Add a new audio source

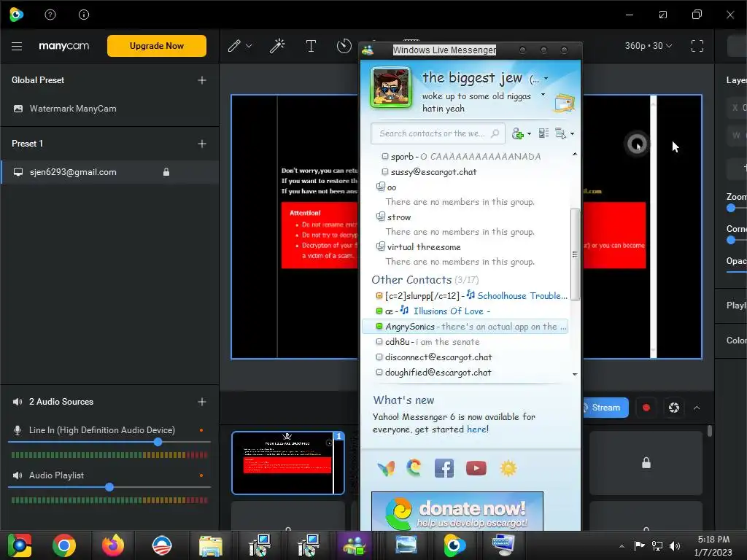pos(202,402)
